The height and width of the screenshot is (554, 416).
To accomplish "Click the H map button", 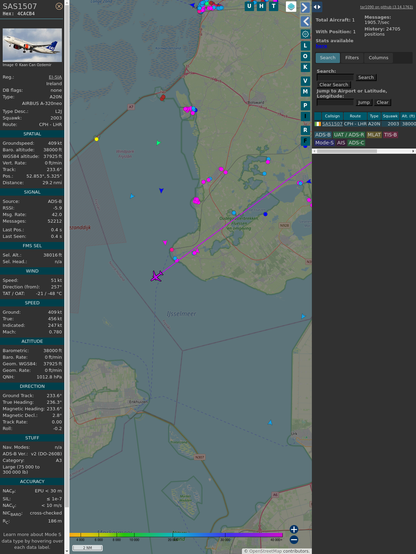I will [261, 6].
